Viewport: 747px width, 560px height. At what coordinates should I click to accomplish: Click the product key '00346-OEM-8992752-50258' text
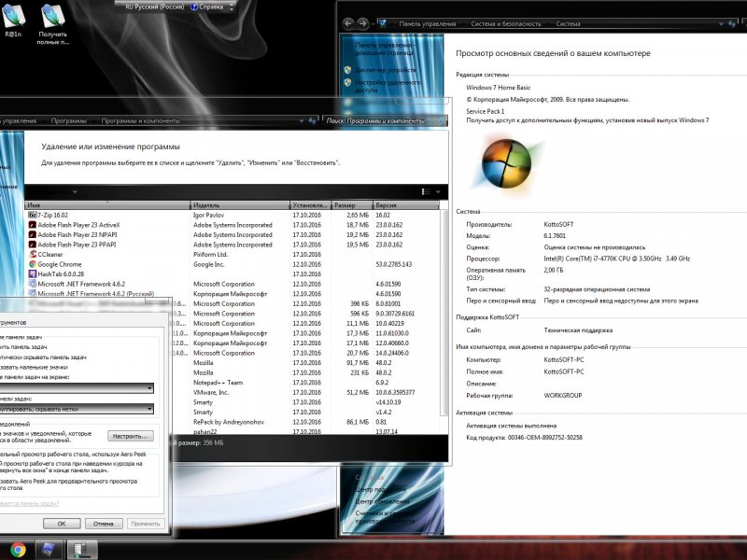pyautogui.click(x=545, y=438)
